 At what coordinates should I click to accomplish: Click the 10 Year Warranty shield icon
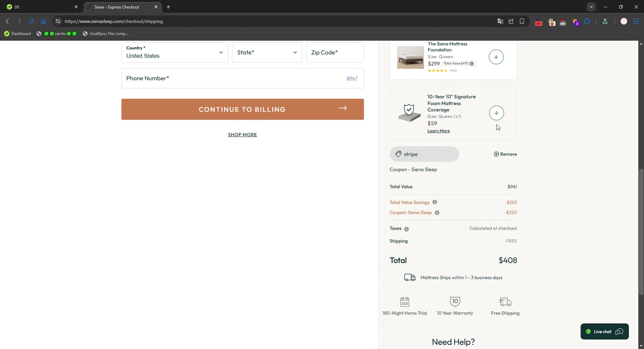455,301
